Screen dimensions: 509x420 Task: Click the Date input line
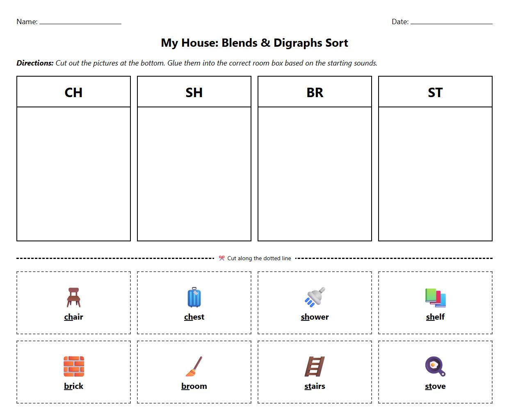click(x=452, y=24)
